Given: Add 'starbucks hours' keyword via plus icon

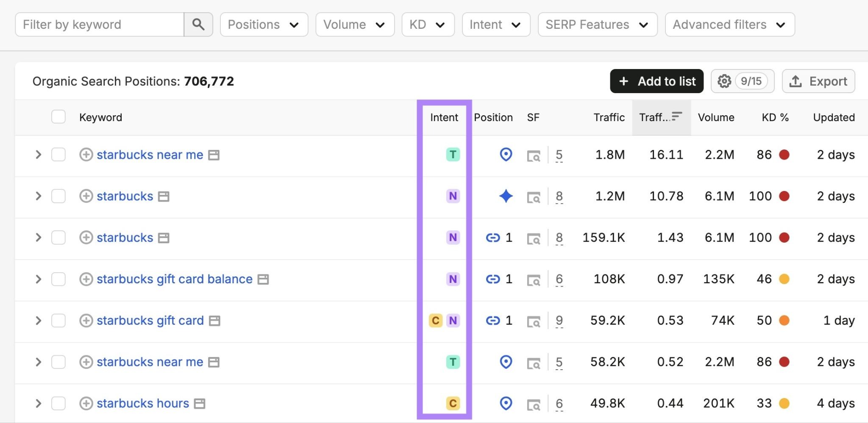Looking at the screenshot, I should click(x=86, y=404).
